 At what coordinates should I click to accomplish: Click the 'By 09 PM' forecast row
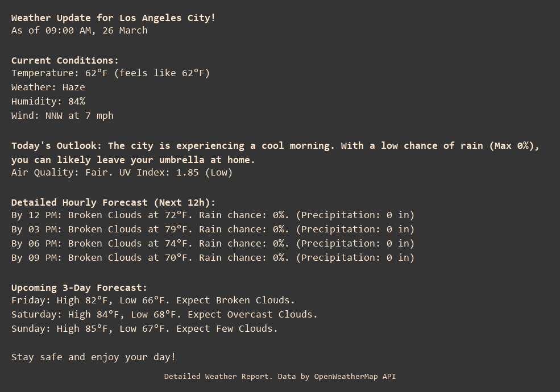pyautogui.click(x=213, y=257)
